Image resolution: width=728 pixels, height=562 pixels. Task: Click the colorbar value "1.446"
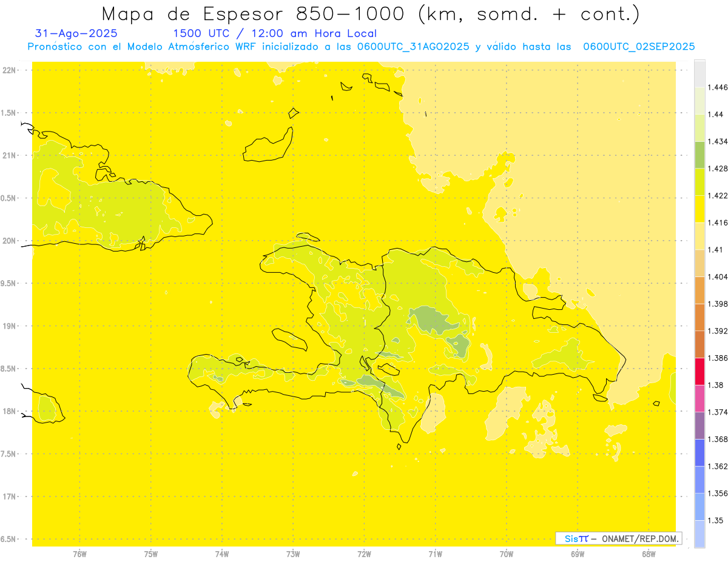tap(717, 87)
